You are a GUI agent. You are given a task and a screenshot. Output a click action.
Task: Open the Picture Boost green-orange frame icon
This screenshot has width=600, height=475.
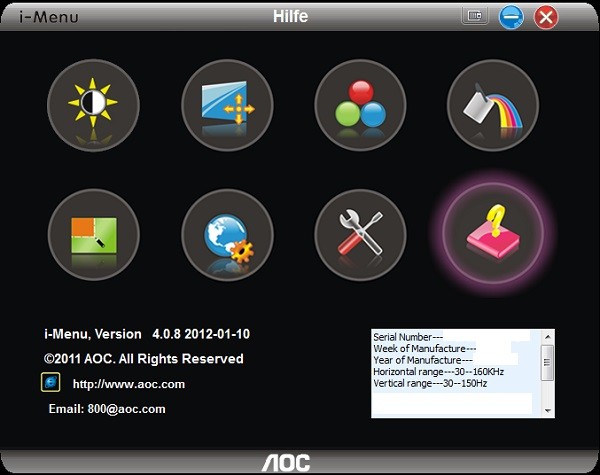point(93,235)
